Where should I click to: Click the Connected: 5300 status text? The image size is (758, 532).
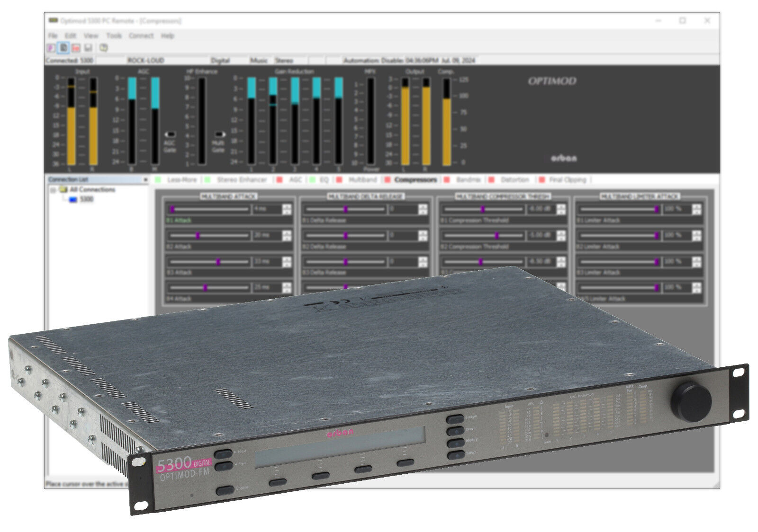69,61
